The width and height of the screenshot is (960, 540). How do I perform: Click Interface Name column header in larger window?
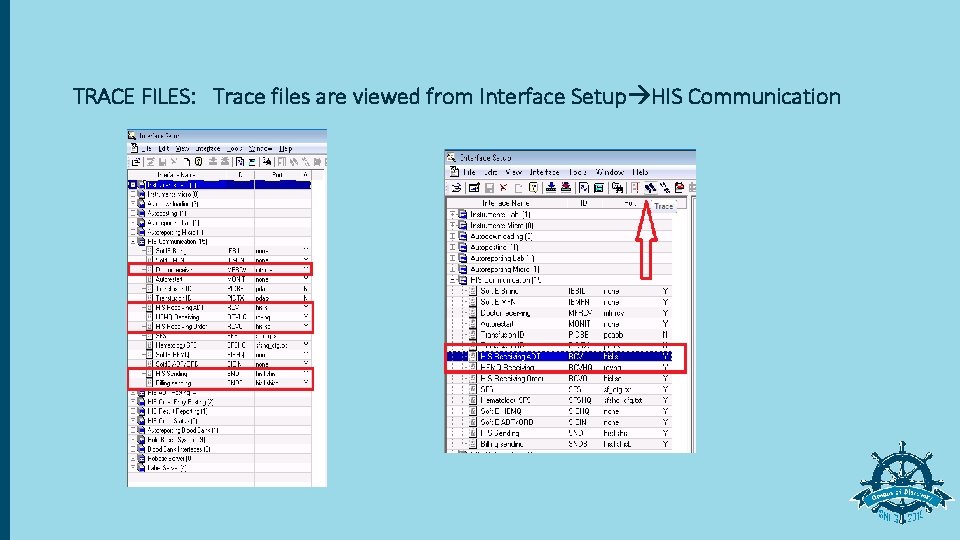[x=506, y=203]
